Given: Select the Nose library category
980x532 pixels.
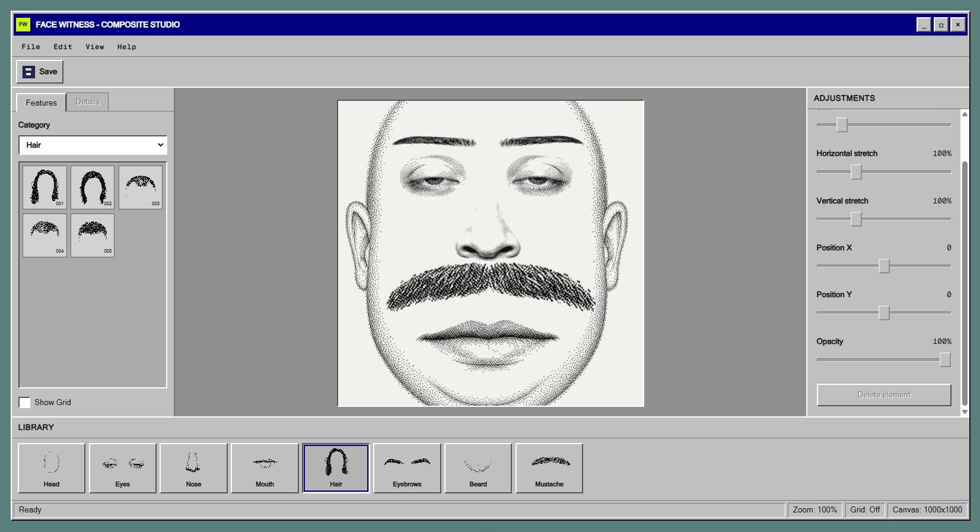Looking at the screenshot, I should coord(193,468).
